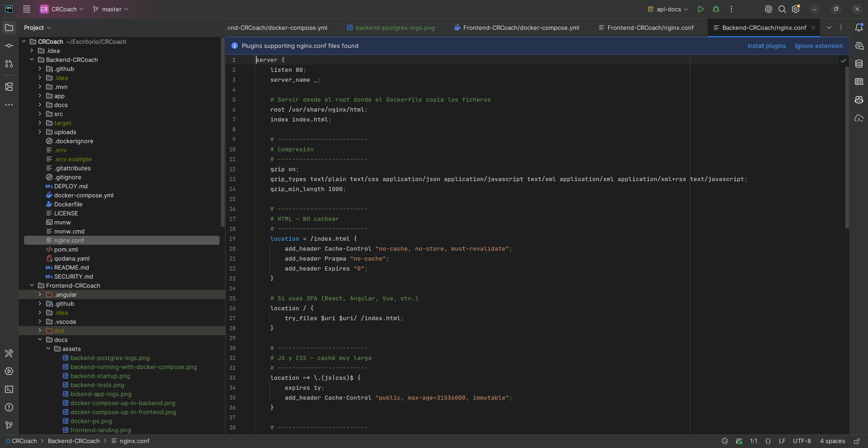The width and height of the screenshot is (868, 448).
Task: Open the Git tool window
Action: (x=9, y=425)
